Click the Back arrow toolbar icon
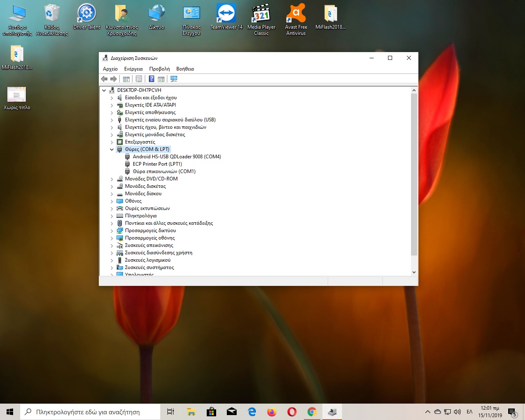This screenshot has width=525, height=420. [104, 79]
